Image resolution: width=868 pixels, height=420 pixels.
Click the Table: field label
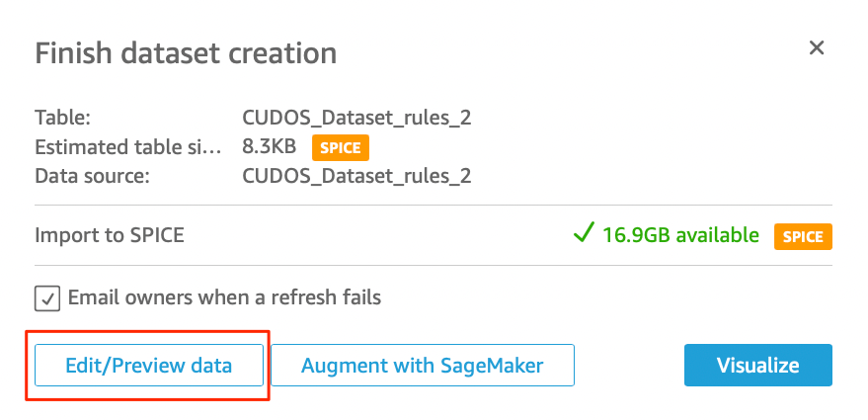pyautogui.click(x=62, y=118)
